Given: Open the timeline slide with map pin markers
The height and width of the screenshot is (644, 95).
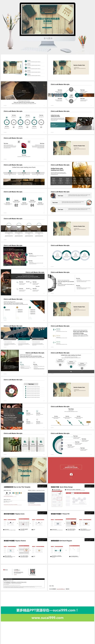Looking at the screenshot, I should tap(71, 416).
